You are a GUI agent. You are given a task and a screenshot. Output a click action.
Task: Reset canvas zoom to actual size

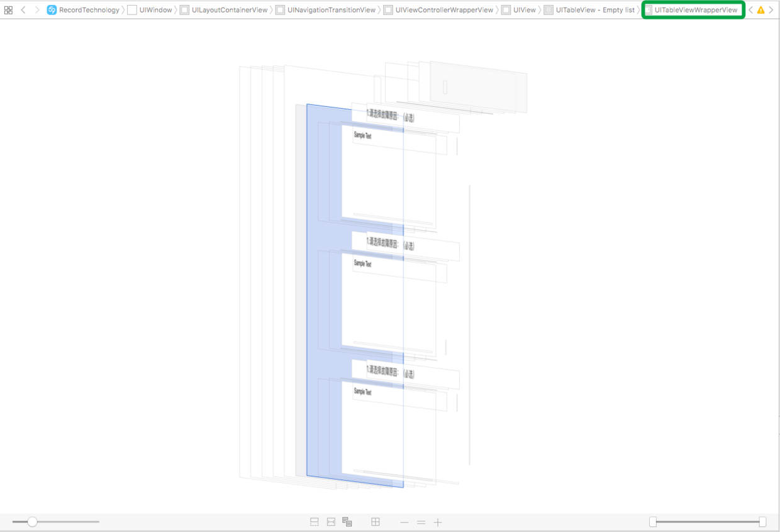[x=421, y=522]
